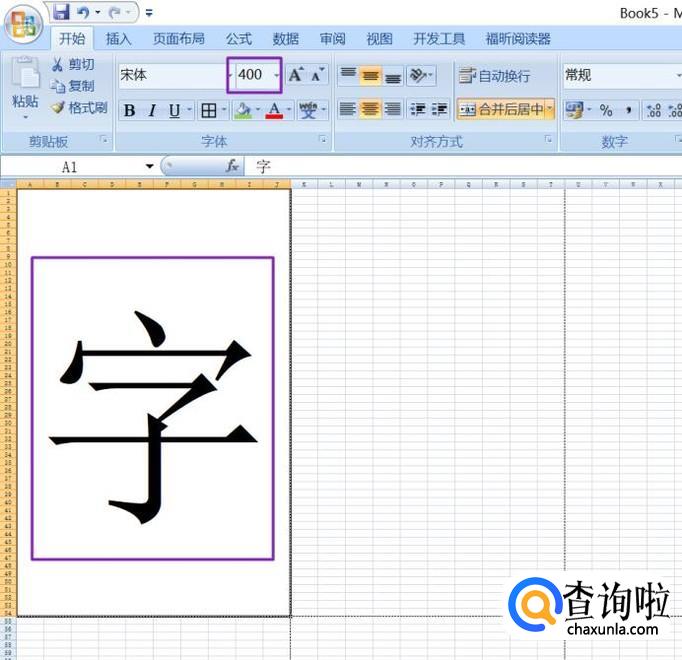The width and height of the screenshot is (682, 660).
Task: Click the select-all corner of the sheet
Action: coord(8,184)
